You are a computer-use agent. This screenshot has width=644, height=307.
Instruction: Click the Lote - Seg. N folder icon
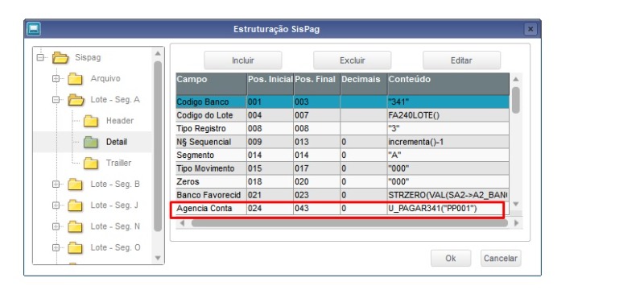point(75,226)
